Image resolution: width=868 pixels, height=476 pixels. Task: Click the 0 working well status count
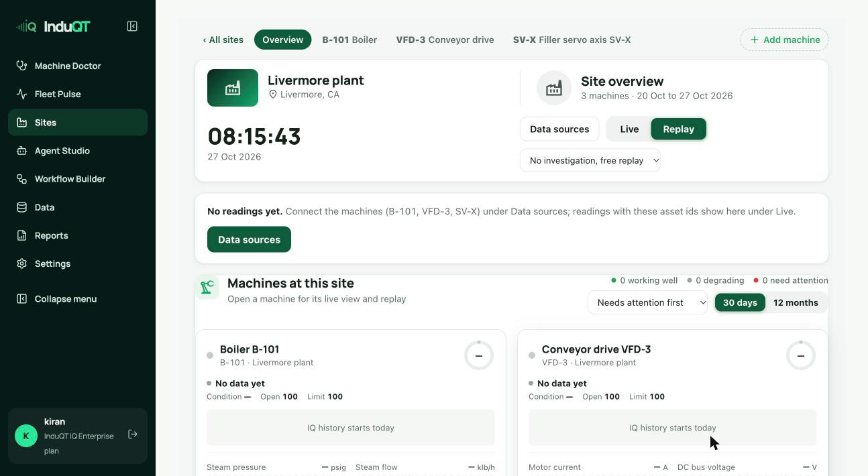pyautogui.click(x=644, y=280)
